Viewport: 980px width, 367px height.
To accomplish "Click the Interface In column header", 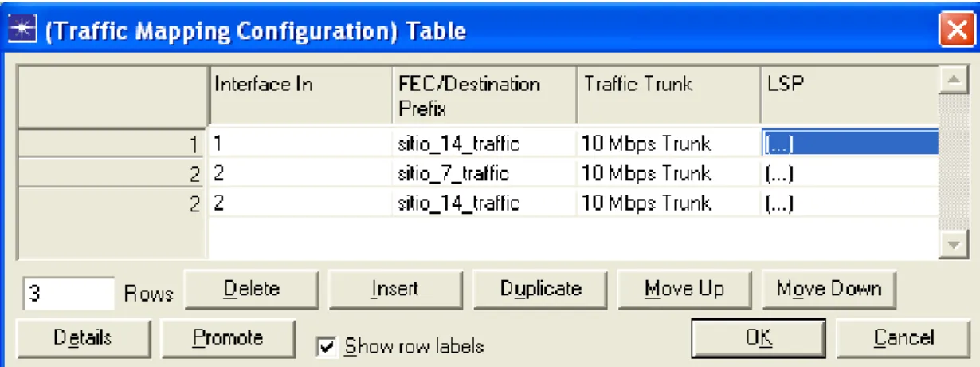I will [301, 95].
